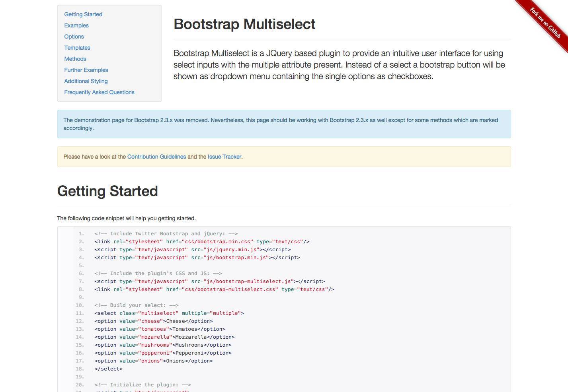Click the option line for Mushrooms
This screenshot has width=568, height=392.
[x=163, y=345]
